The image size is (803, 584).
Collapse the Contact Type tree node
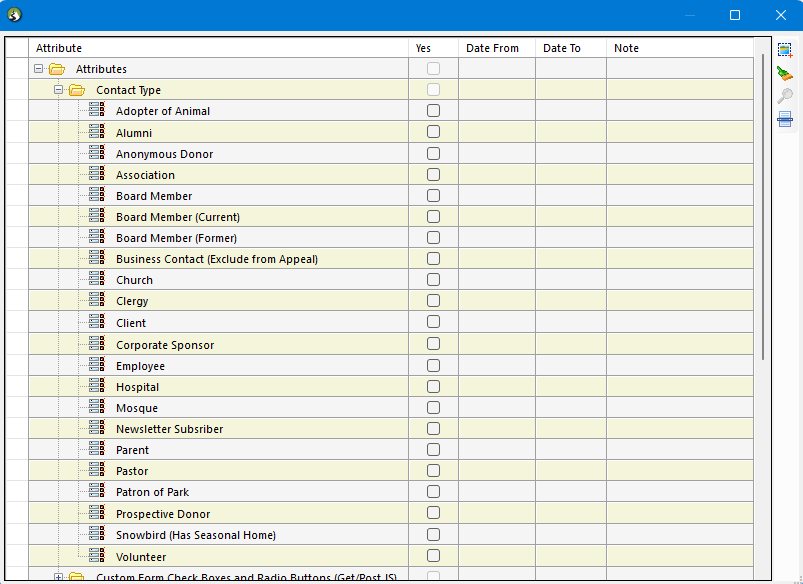pos(59,90)
